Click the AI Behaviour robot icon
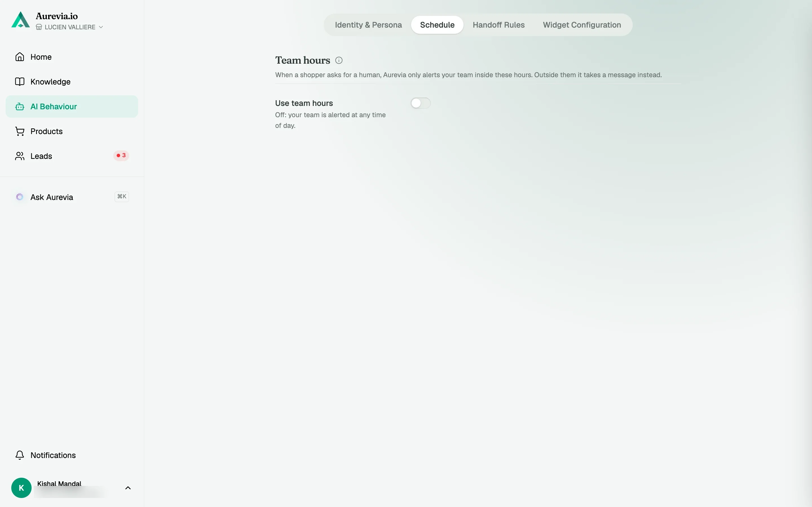 (20, 106)
